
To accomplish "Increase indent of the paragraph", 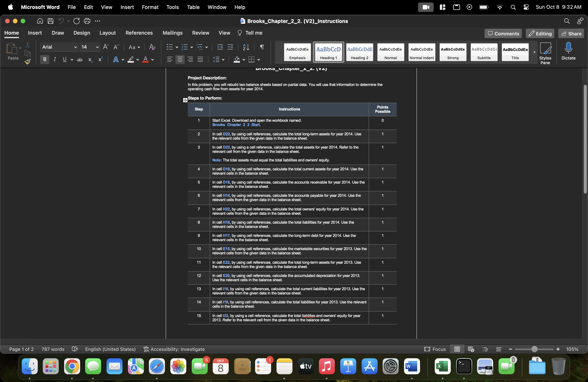I will tap(230, 47).
